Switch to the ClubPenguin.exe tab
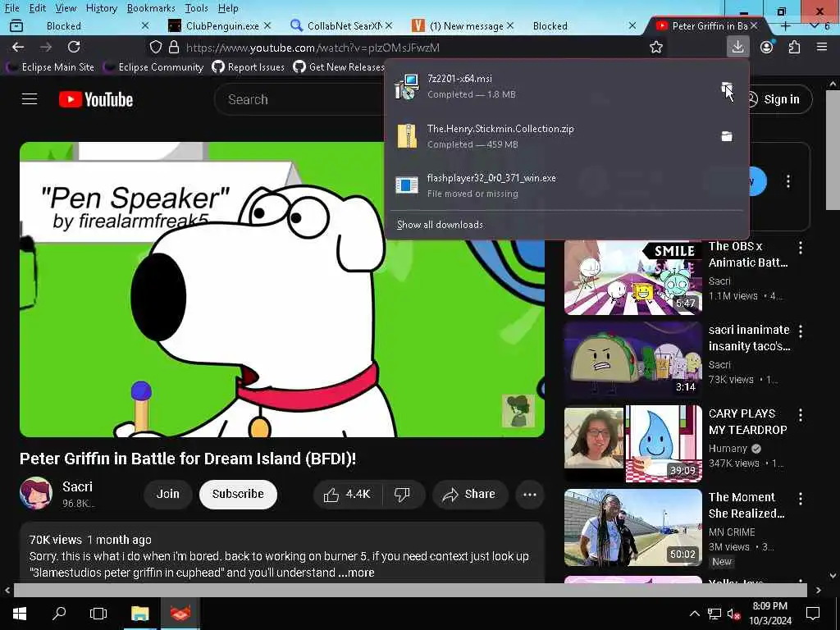Image resolution: width=840 pixels, height=630 pixels. tap(220, 25)
